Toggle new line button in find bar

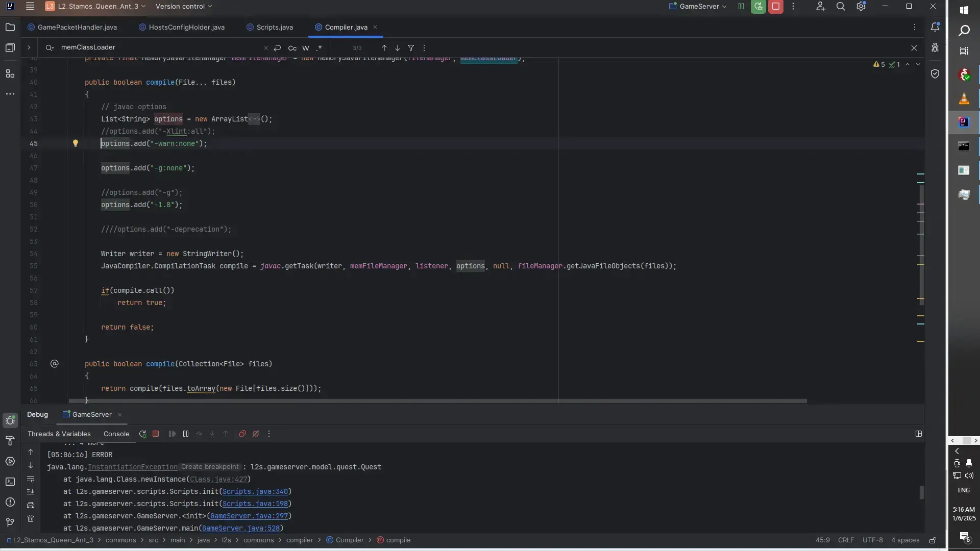(277, 48)
